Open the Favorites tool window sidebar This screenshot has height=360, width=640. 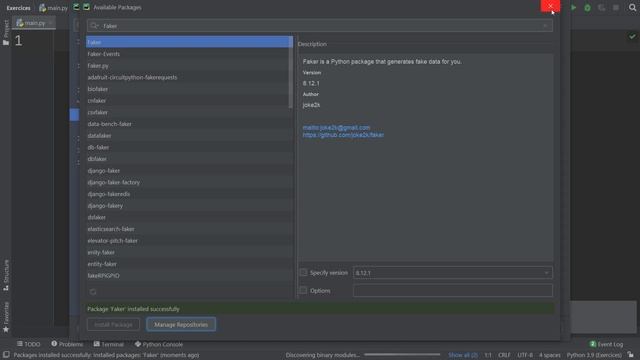(x=6, y=317)
